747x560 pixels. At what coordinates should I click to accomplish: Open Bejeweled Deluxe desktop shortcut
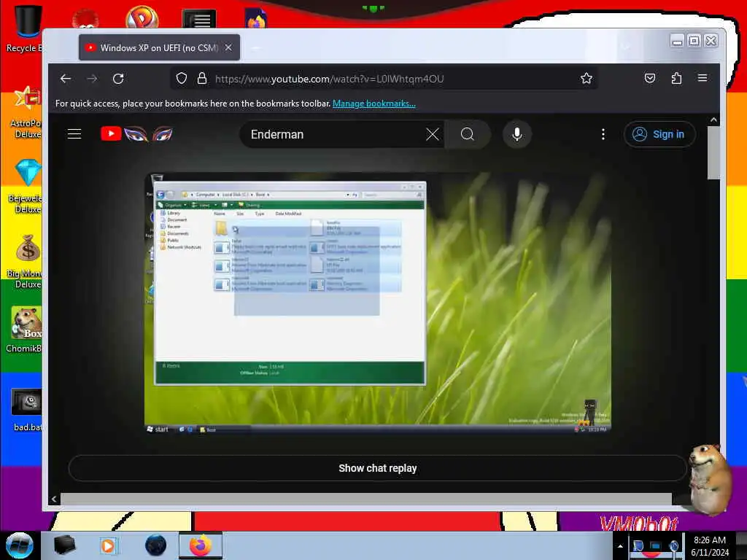pyautogui.click(x=26, y=187)
